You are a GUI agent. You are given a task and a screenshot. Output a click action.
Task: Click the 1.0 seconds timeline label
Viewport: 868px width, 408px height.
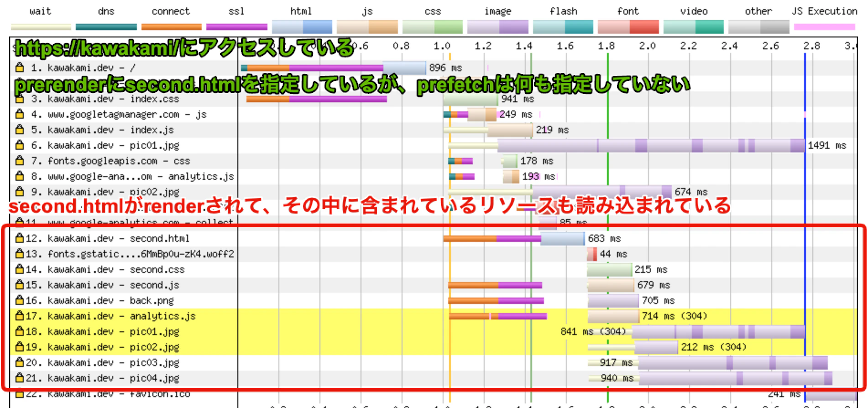[442, 46]
